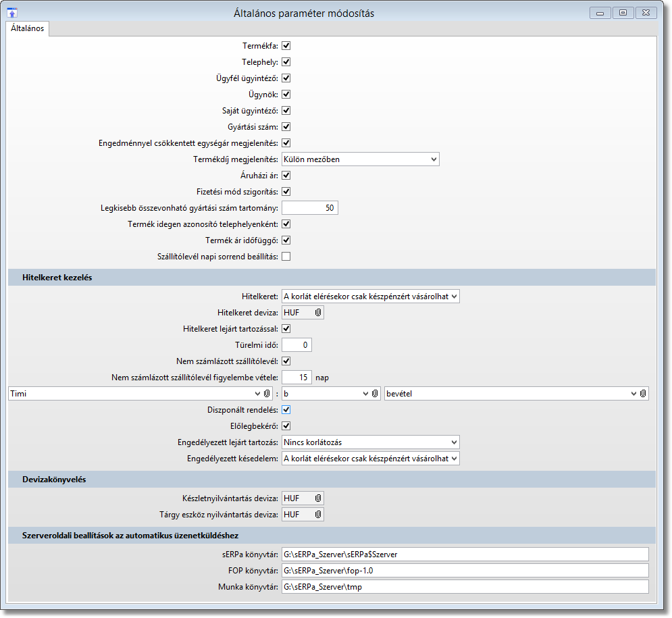The height and width of the screenshot is (618, 672).
Task: Open Engedélyezett lejárt tartozás dropdown
Action: (x=370, y=442)
